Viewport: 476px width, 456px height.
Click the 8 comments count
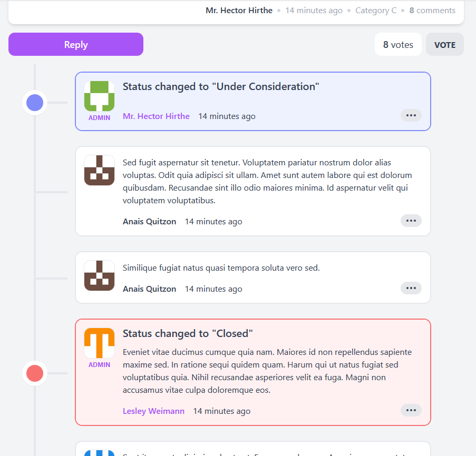click(x=432, y=11)
